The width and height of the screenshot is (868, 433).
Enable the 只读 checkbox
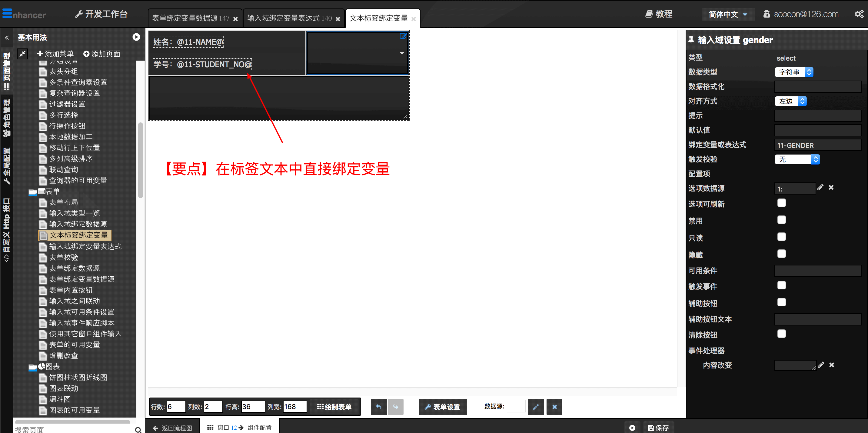pos(781,237)
